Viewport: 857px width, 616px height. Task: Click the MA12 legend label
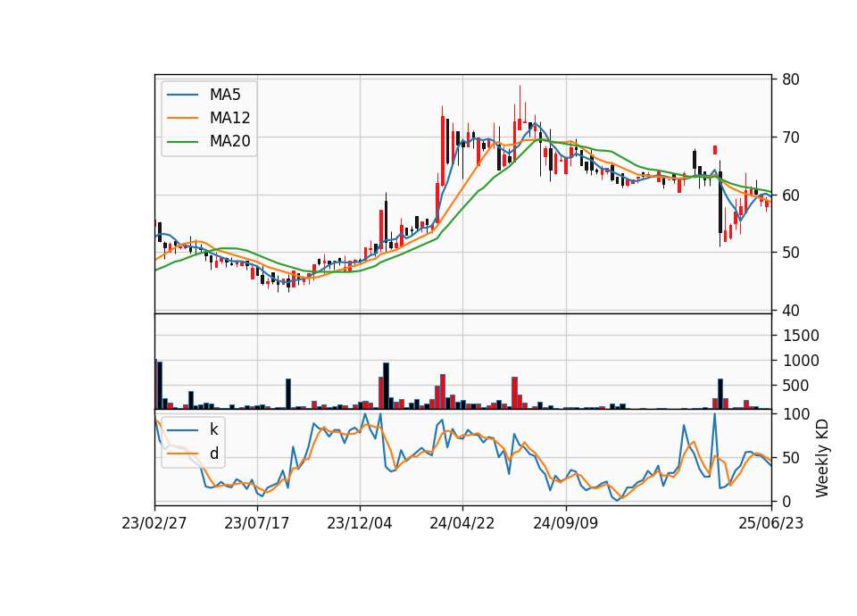coord(229,118)
